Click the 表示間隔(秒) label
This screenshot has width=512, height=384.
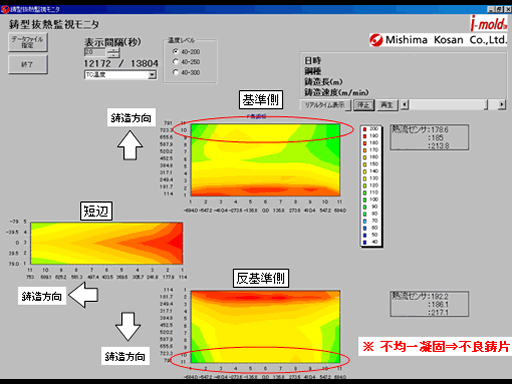113,42
